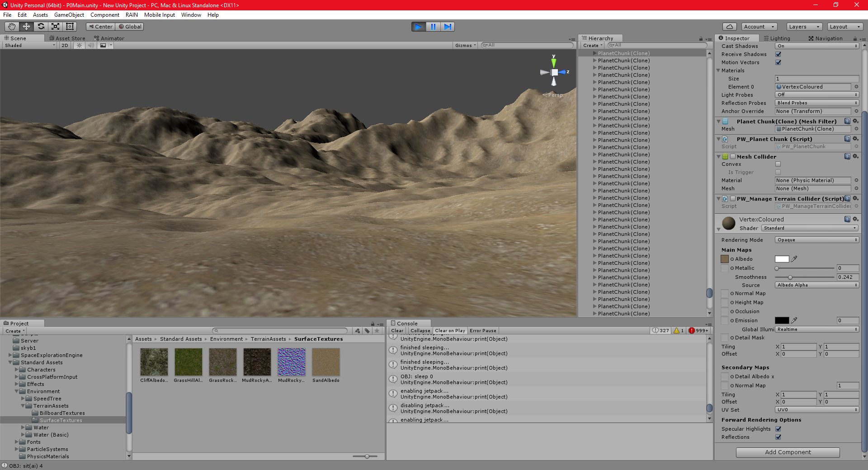
Task: Clear the Console with the Clear button
Action: tap(397, 330)
